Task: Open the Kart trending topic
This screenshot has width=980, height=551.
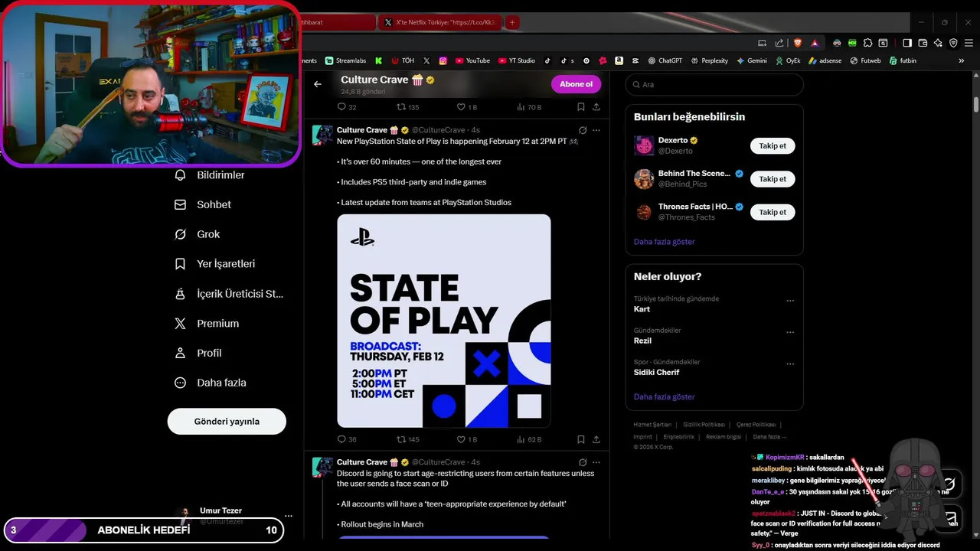Action: pyautogui.click(x=642, y=309)
